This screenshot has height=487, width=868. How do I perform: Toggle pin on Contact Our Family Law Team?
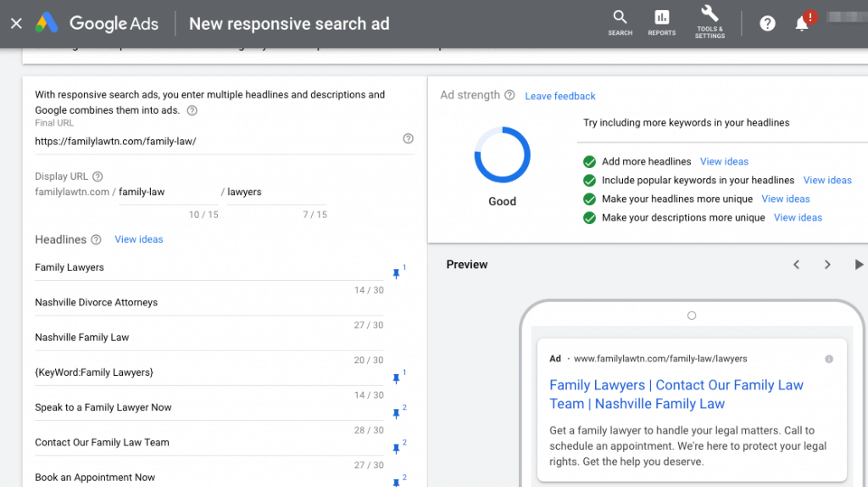click(398, 446)
